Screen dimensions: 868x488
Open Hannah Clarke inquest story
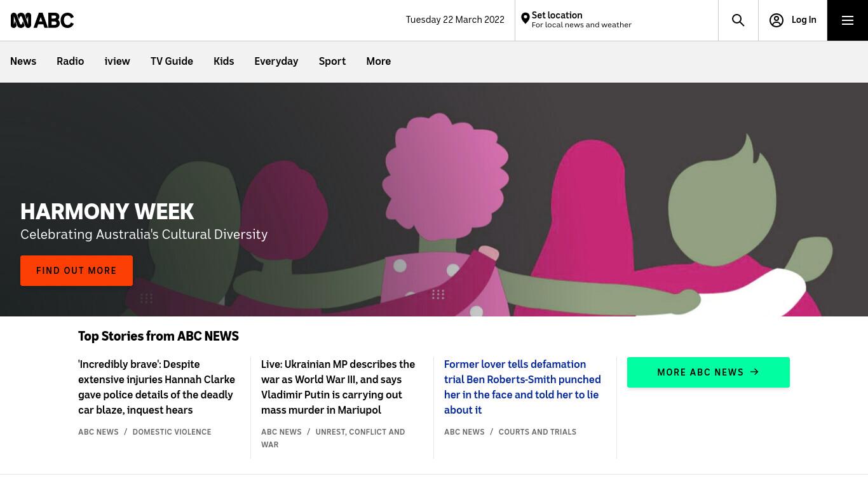[x=158, y=387]
